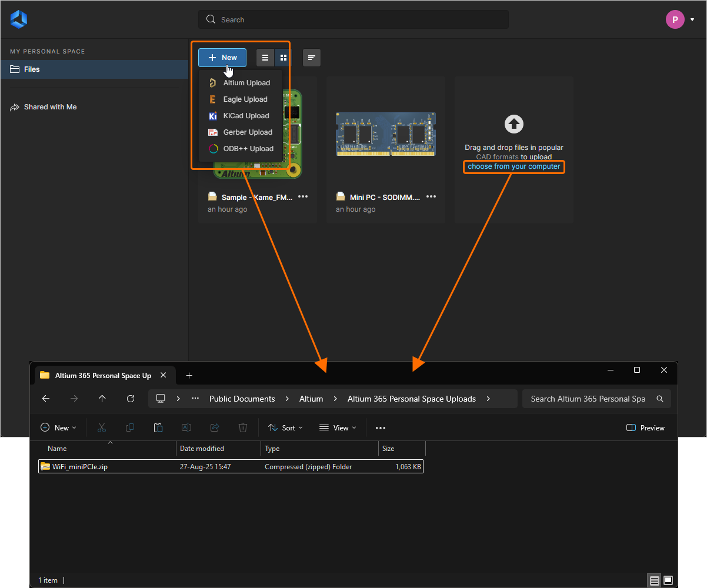Refresh the File Explorer folder
This screenshot has width=707, height=588.
pyautogui.click(x=131, y=399)
